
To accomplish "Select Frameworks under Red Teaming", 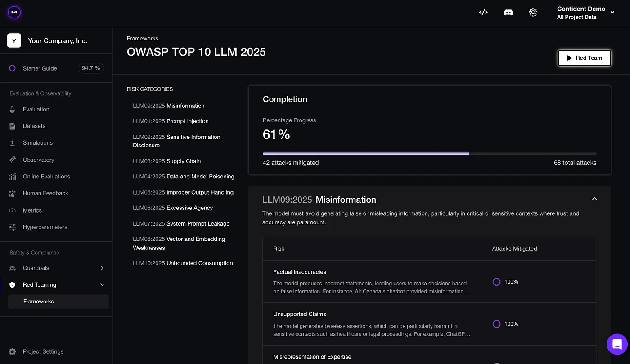I will (38, 301).
